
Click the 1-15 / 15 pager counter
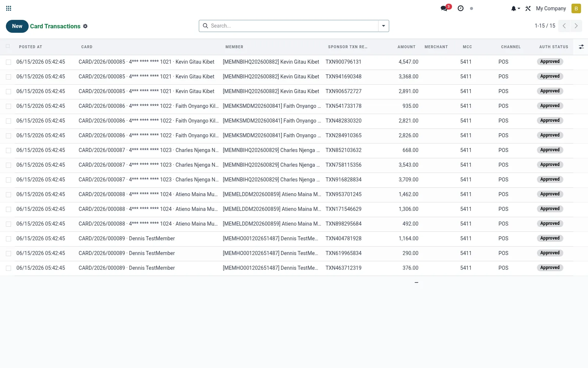[545, 26]
